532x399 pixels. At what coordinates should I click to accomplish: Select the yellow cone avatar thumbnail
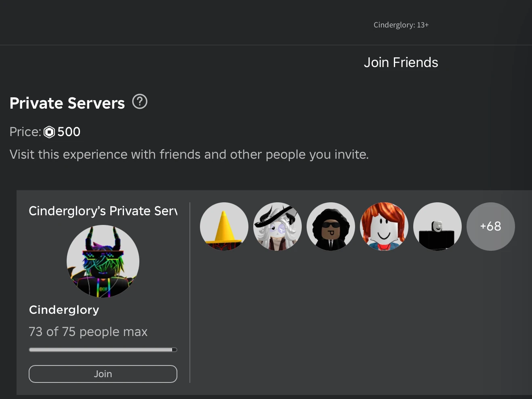pos(224,227)
